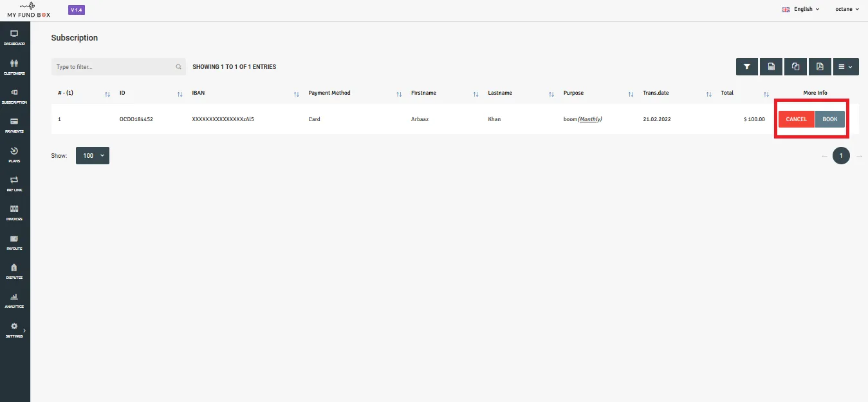The image size is (868, 402).
Task: Open the Pay Link sidebar item
Action: click(14, 184)
